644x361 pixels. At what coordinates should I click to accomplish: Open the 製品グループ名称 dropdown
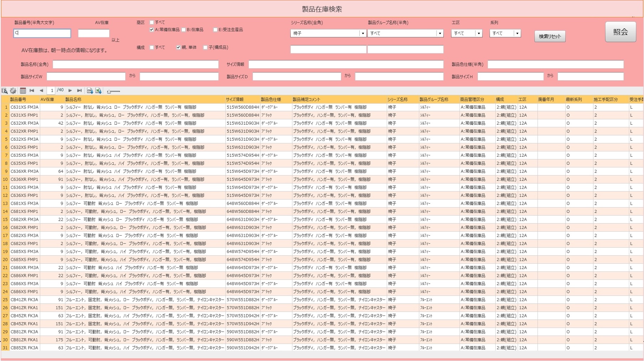tap(405, 33)
